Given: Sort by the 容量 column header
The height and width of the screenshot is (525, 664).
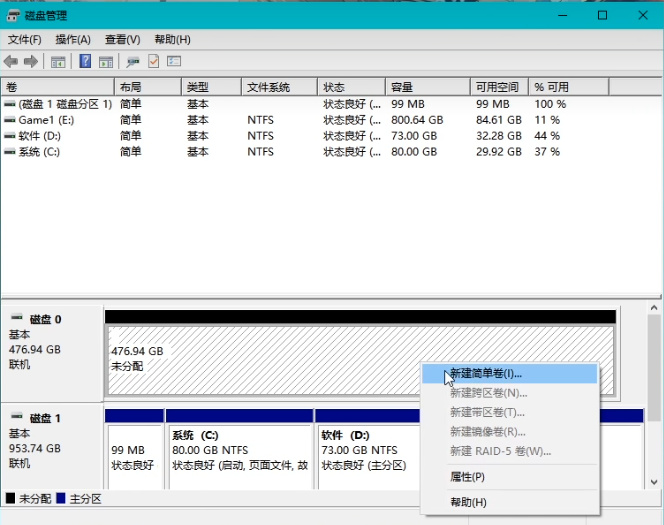Looking at the screenshot, I should click(x=428, y=87).
